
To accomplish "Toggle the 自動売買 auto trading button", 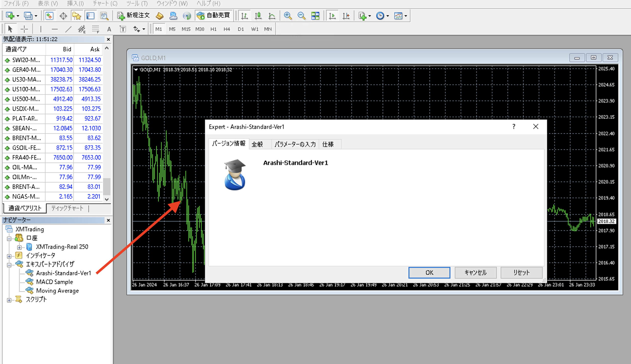I will (x=214, y=16).
